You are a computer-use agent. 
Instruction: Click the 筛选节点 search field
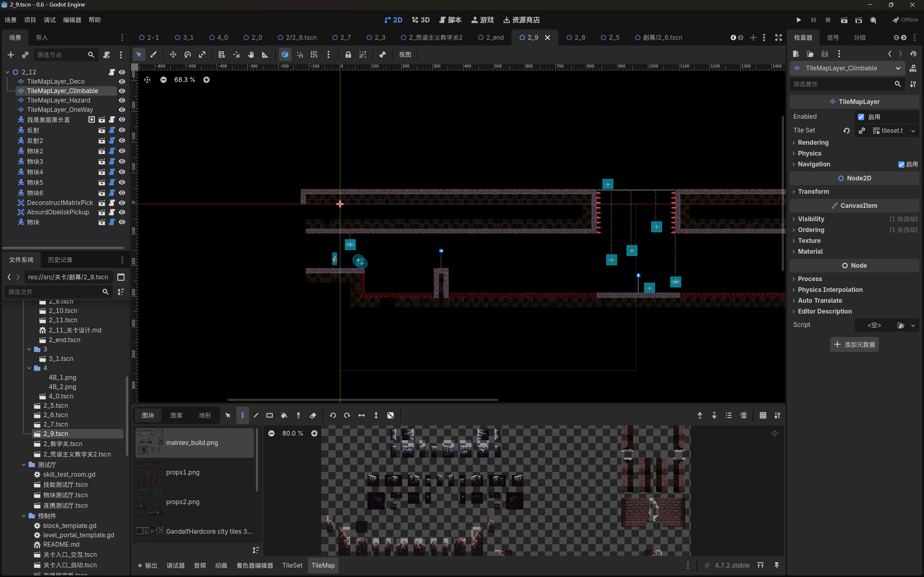[65, 55]
